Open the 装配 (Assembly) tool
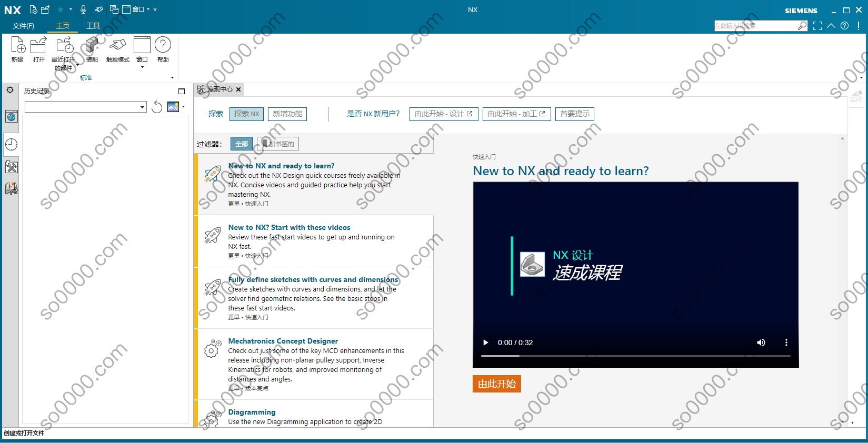868x443 pixels. 92,50
